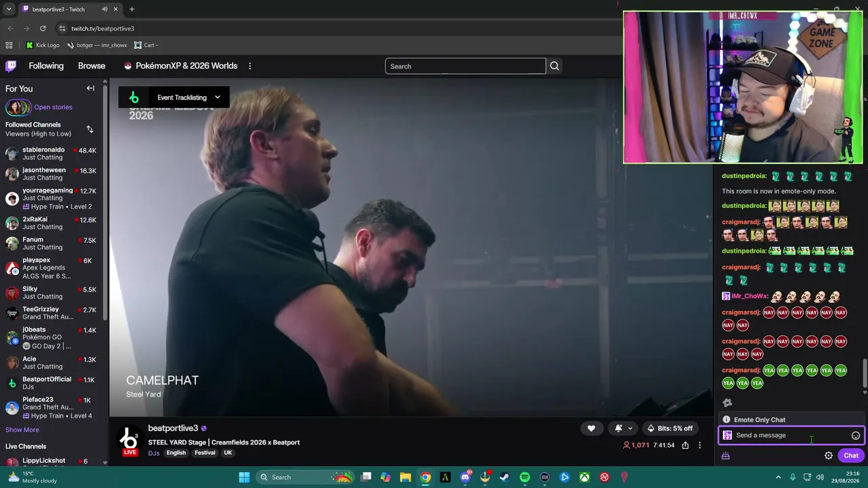Focus the Twitch search field
The image size is (868, 488).
tap(465, 66)
